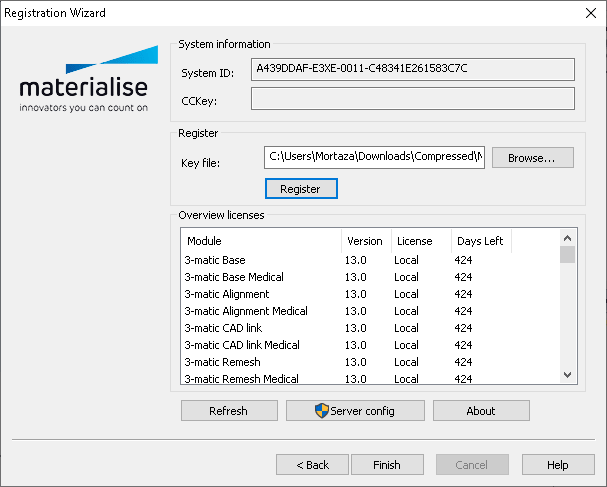Click into the System ID field
The width and height of the screenshot is (607, 487).
point(413,69)
